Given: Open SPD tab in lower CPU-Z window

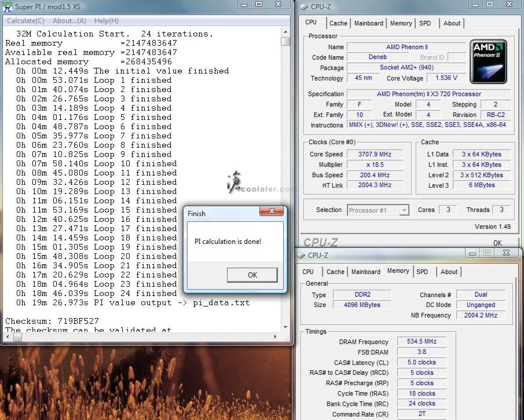Looking at the screenshot, I should 422,272.
